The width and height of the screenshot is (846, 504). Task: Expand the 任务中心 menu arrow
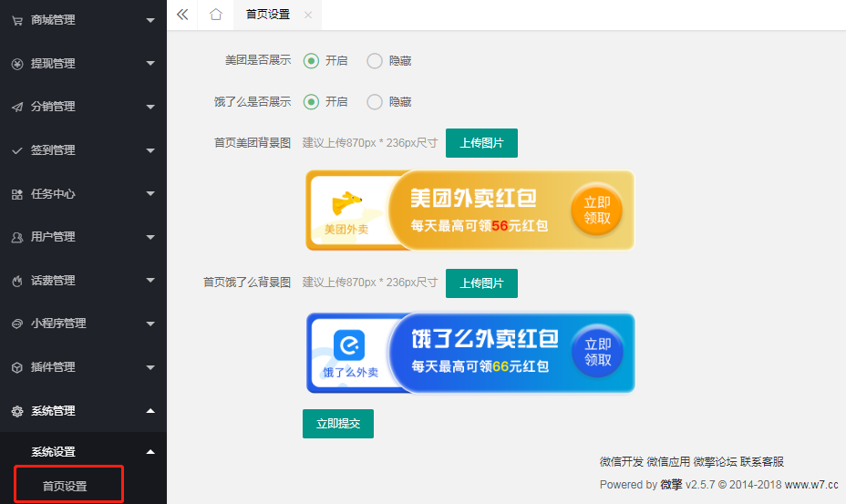pos(150,194)
